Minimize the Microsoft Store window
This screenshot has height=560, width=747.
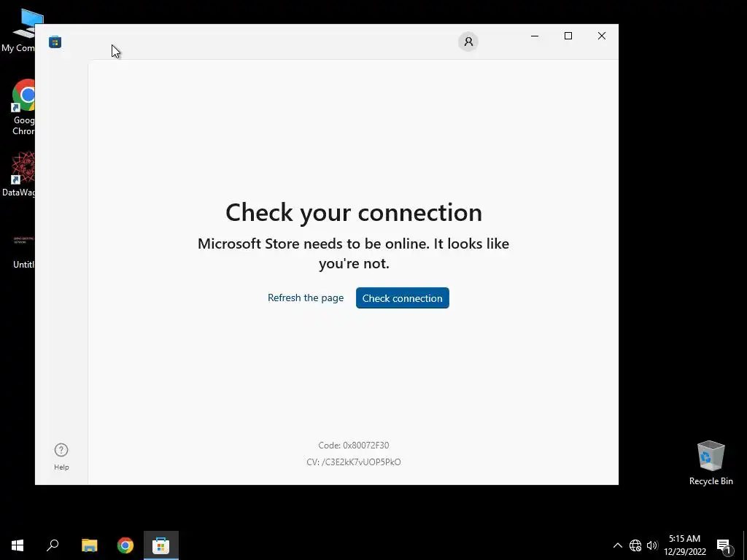point(535,36)
